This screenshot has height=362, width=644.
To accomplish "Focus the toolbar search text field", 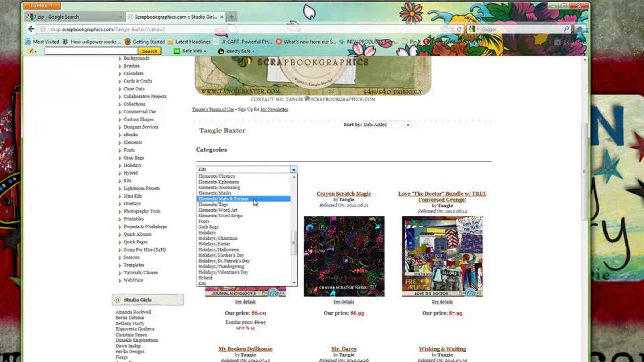I will click(x=91, y=51).
